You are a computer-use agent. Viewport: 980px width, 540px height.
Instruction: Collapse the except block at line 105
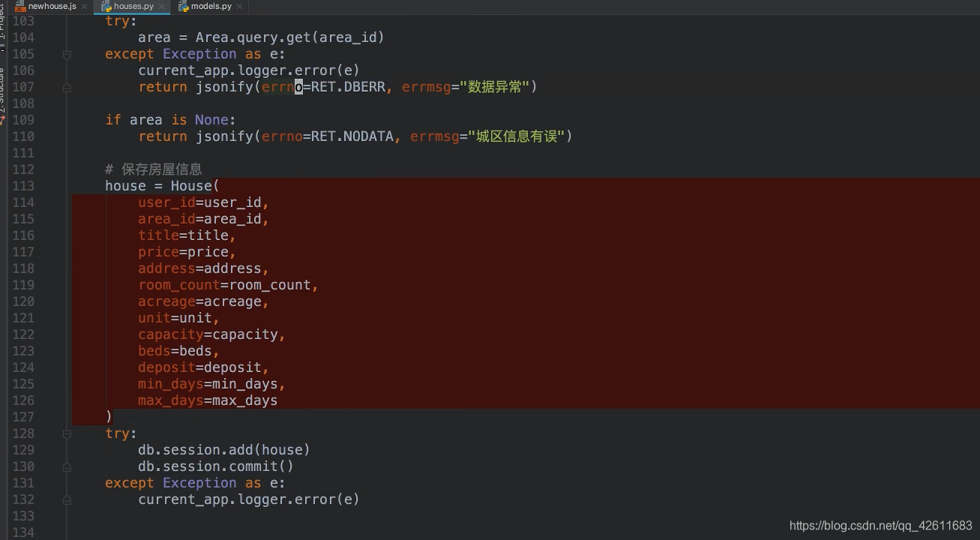[67, 54]
